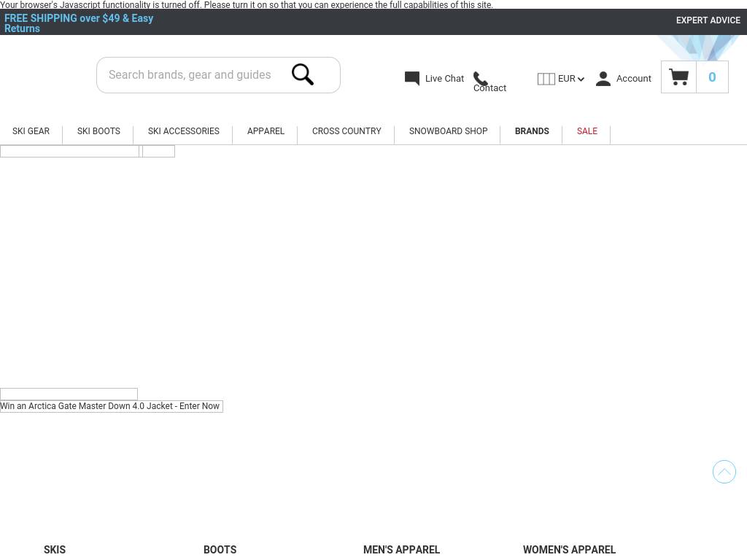Viewport: 747px width, 560px height.
Task: Open Live Chat speech bubble icon
Action: click(412, 79)
